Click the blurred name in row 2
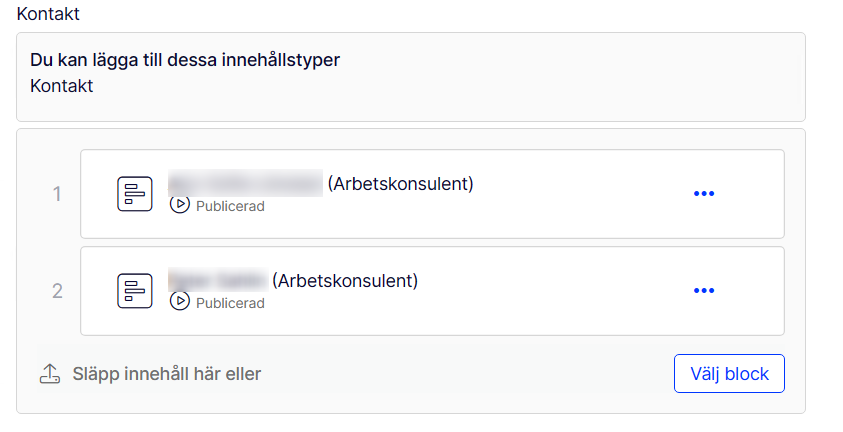Image resolution: width=843 pixels, height=432 pixels. [x=217, y=280]
